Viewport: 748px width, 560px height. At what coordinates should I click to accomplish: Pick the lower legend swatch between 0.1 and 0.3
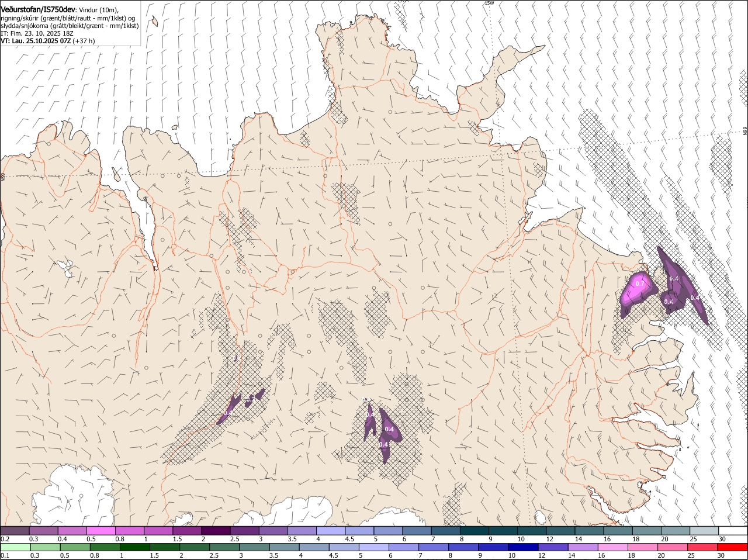pos(15,547)
